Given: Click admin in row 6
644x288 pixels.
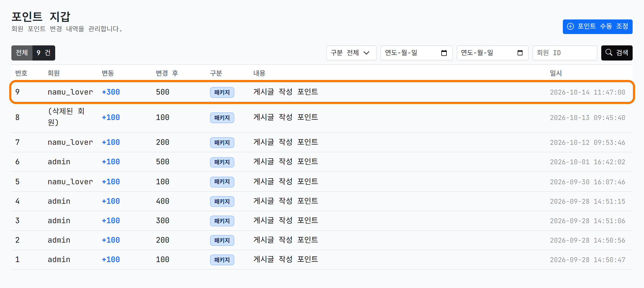Looking at the screenshot, I should (x=59, y=162).
